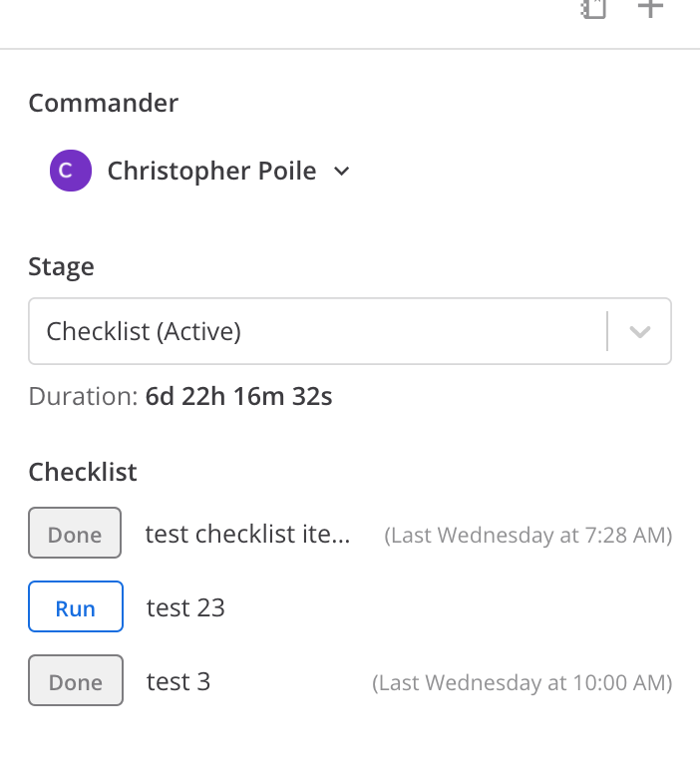The image size is (700, 778).
Task: Click the Commander section heading
Action: [x=104, y=103]
